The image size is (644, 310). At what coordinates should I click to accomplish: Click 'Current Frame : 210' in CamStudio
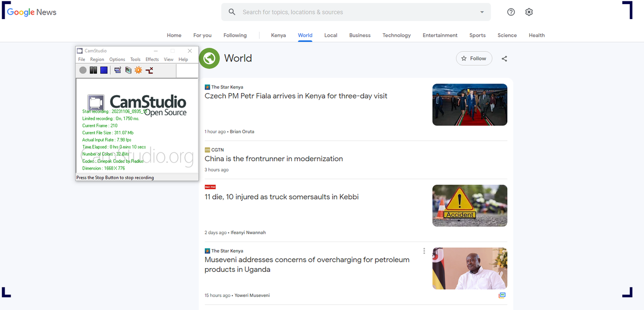pyautogui.click(x=100, y=126)
